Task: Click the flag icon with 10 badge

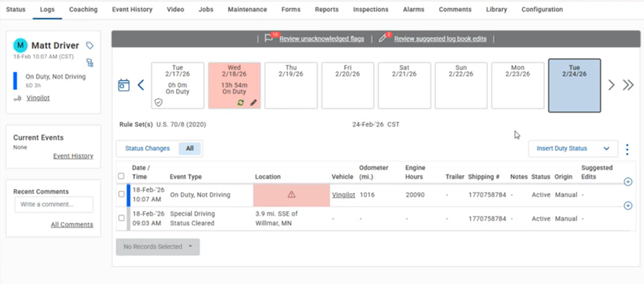Action: 269,38
